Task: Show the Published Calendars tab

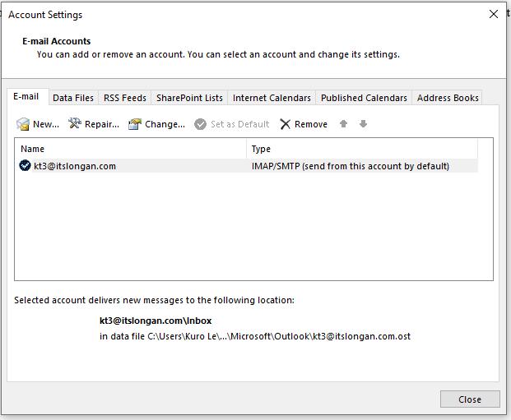Action: pyautogui.click(x=364, y=98)
